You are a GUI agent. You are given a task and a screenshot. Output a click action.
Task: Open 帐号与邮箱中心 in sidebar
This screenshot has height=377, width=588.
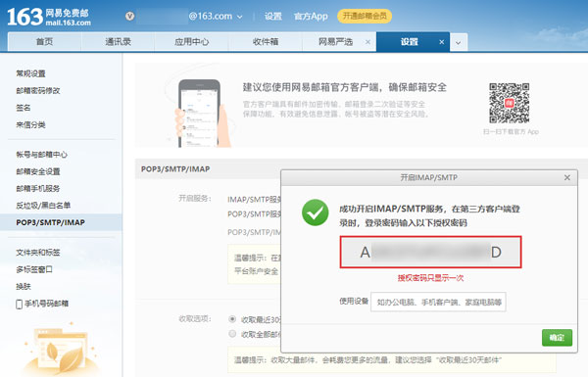(41, 155)
